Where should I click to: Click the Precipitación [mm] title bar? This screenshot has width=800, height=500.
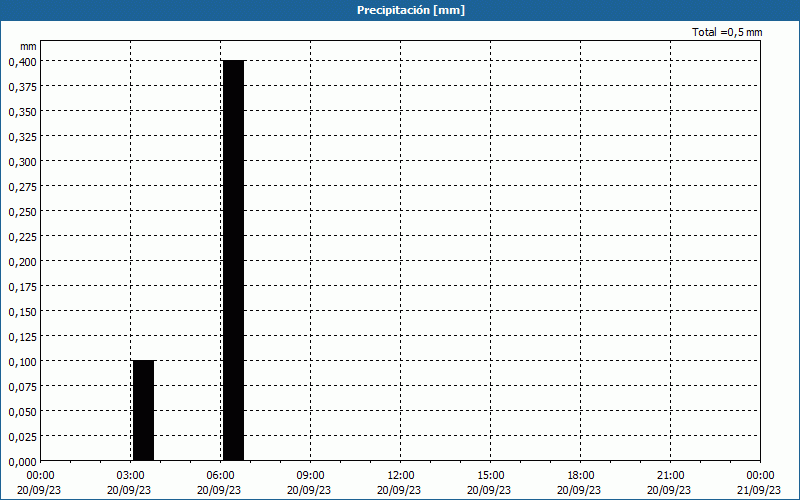point(400,10)
